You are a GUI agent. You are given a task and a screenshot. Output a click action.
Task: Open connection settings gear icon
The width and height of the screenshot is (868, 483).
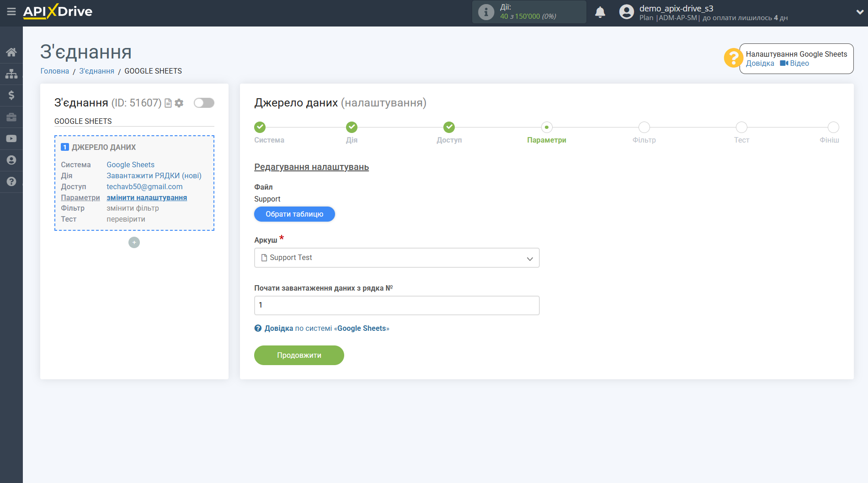tap(179, 103)
